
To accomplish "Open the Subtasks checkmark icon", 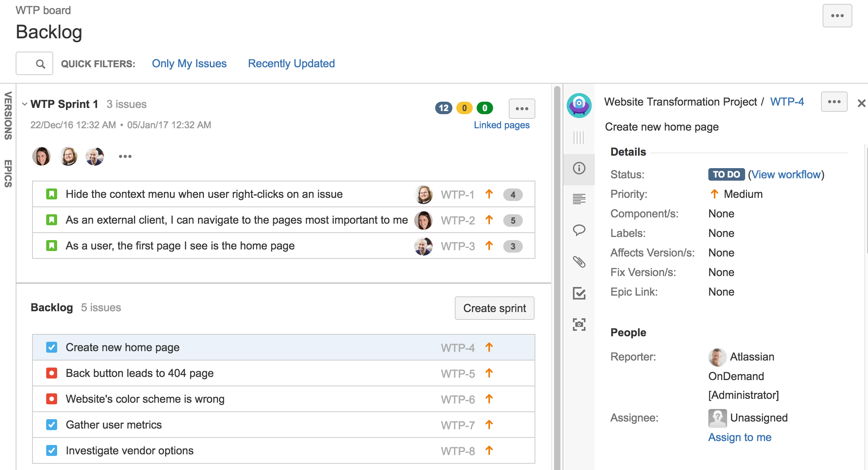I will (579, 293).
